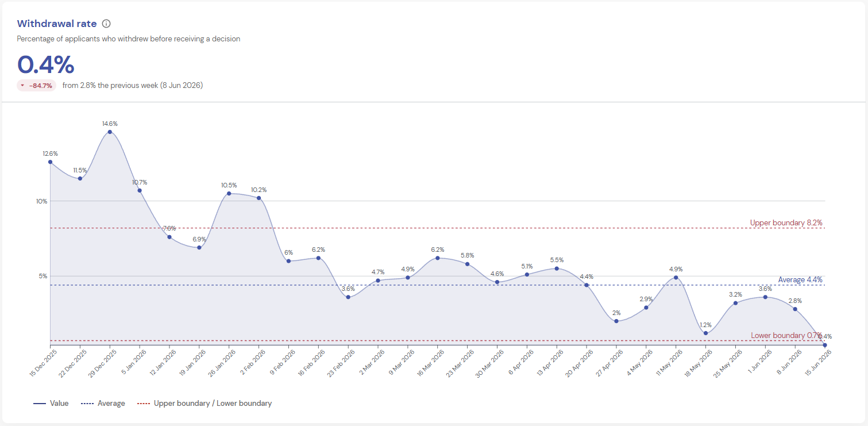Screen dimensions: 868x426
Task: Select the 14.6% peak data point
Action: pos(110,132)
